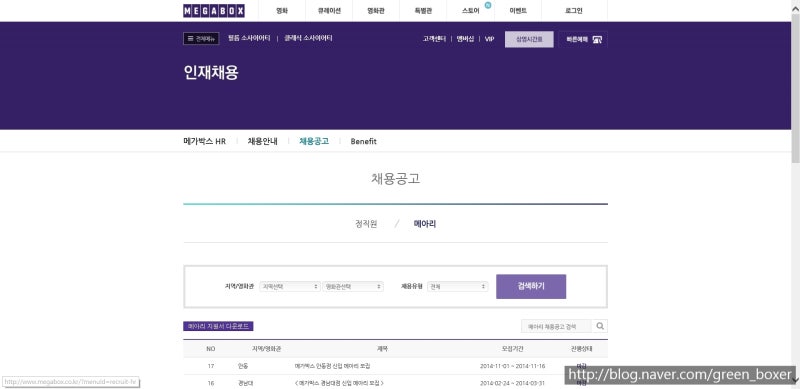Click the number 16 cell

[x=211, y=382]
